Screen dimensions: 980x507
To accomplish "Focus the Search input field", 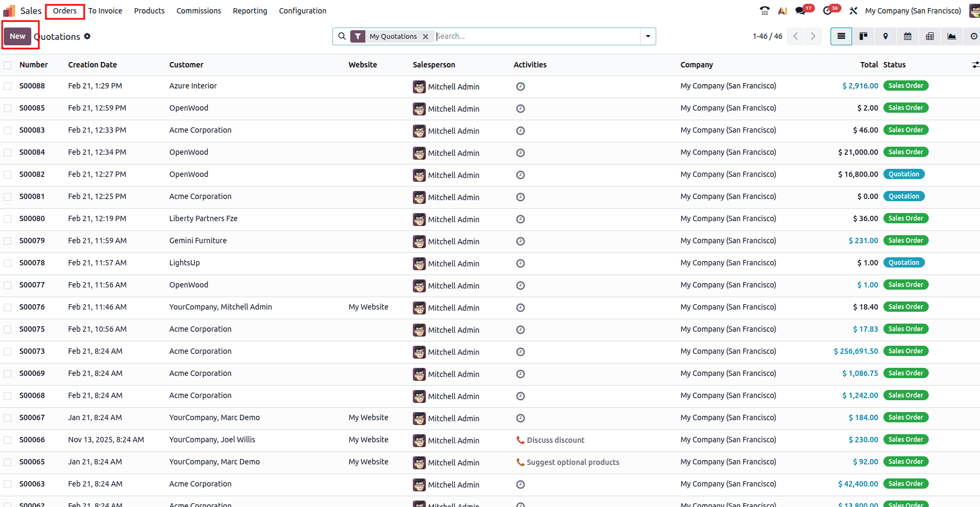I will (x=537, y=36).
